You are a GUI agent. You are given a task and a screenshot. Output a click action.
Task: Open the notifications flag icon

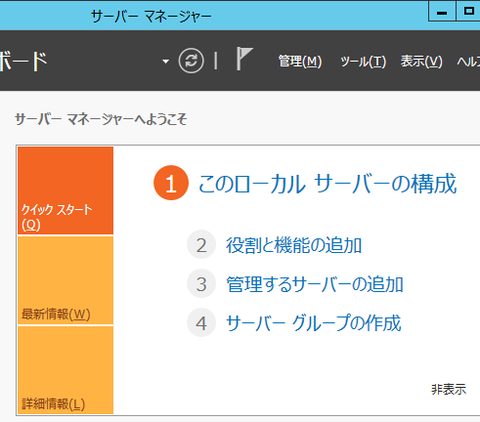click(244, 59)
